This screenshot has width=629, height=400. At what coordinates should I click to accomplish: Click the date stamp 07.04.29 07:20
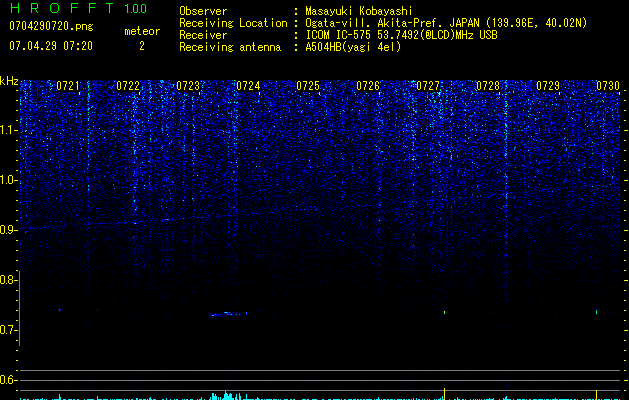(51, 46)
